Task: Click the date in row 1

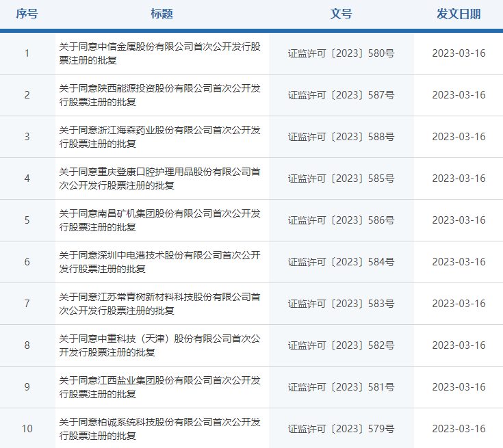Action: tap(459, 53)
